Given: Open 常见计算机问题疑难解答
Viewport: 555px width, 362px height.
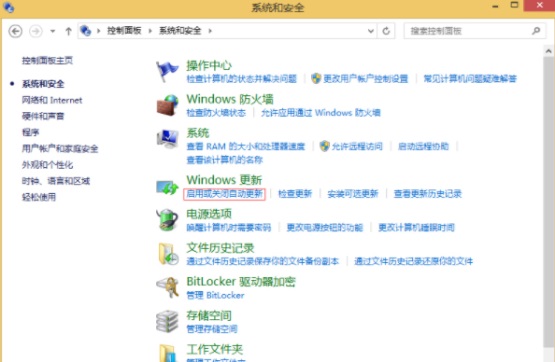Looking at the screenshot, I should 470,79.
